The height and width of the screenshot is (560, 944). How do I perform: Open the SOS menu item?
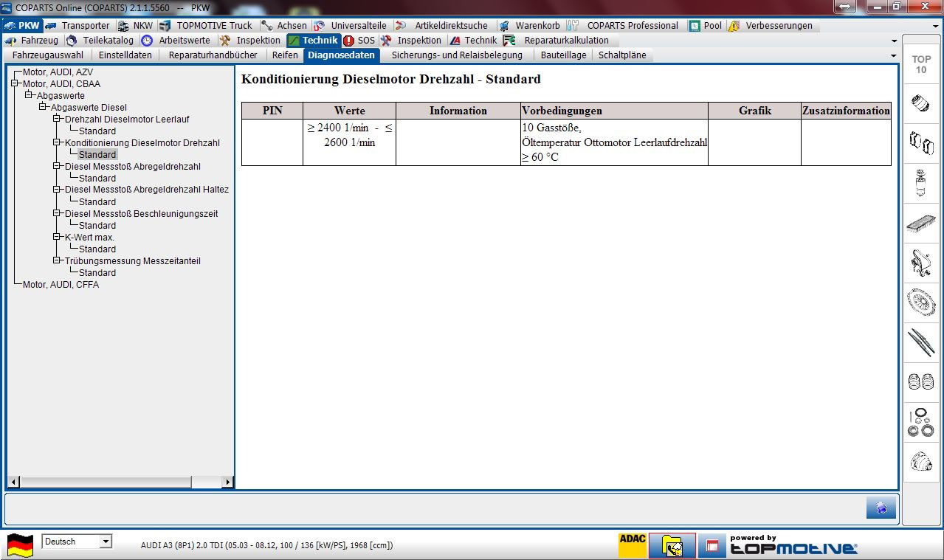tap(359, 41)
